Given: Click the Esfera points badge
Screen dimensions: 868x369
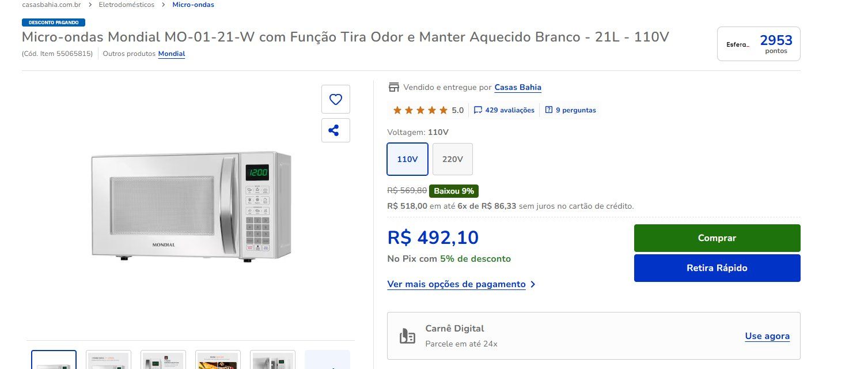Looking at the screenshot, I should click(759, 44).
